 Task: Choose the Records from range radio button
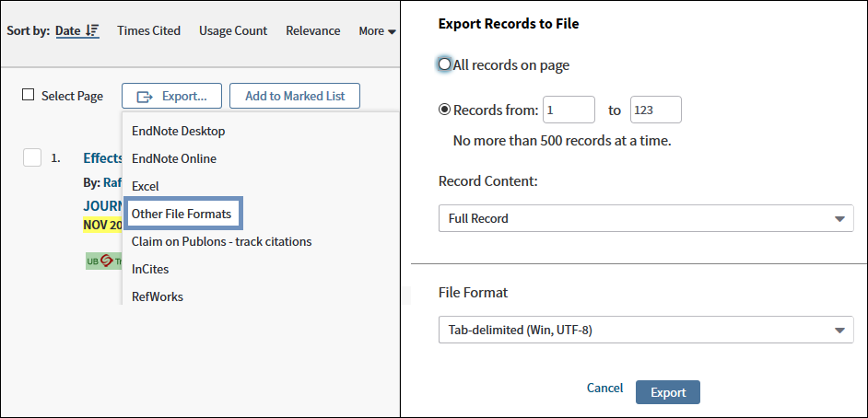coord(445,110)
